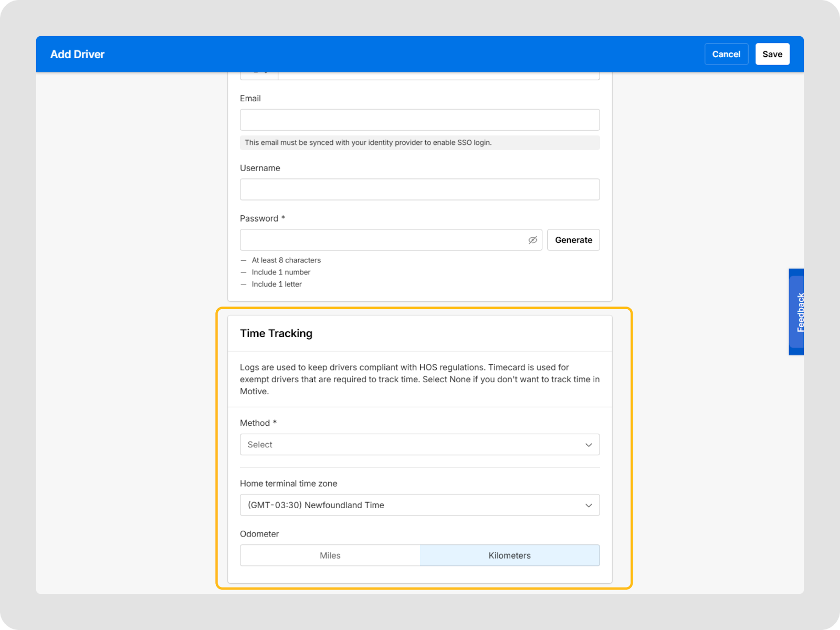Cancel adding the driver

pos(726,54)
